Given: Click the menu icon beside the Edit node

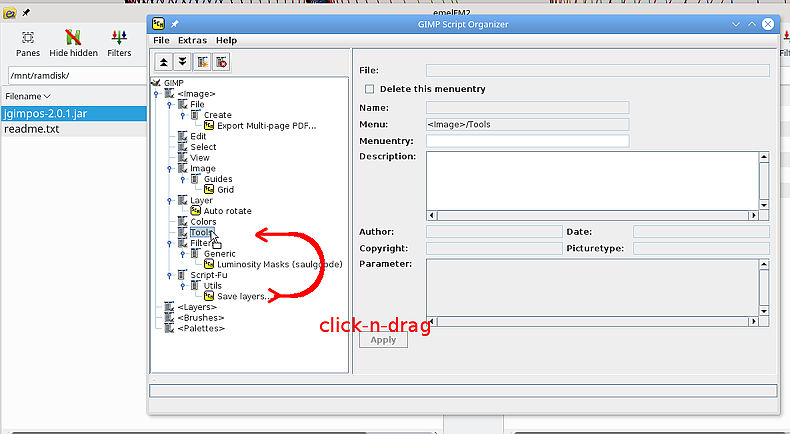Looking at the screenshot, I should (182, 136).
